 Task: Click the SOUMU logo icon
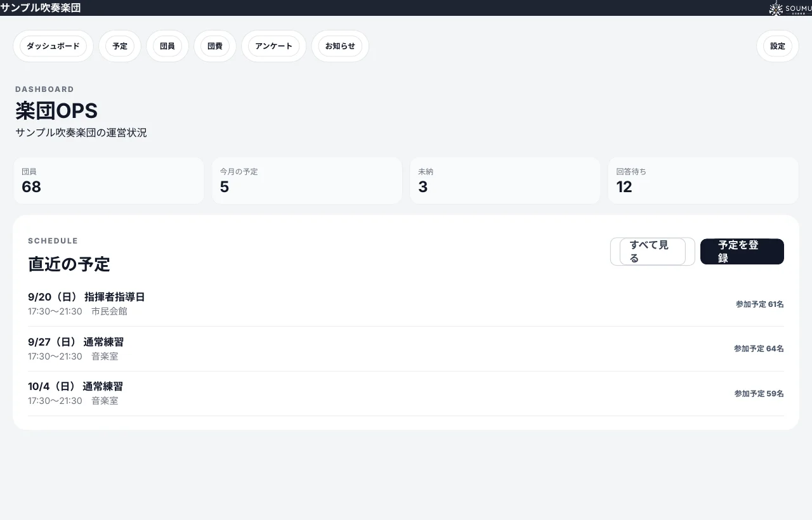coord(790,8)
